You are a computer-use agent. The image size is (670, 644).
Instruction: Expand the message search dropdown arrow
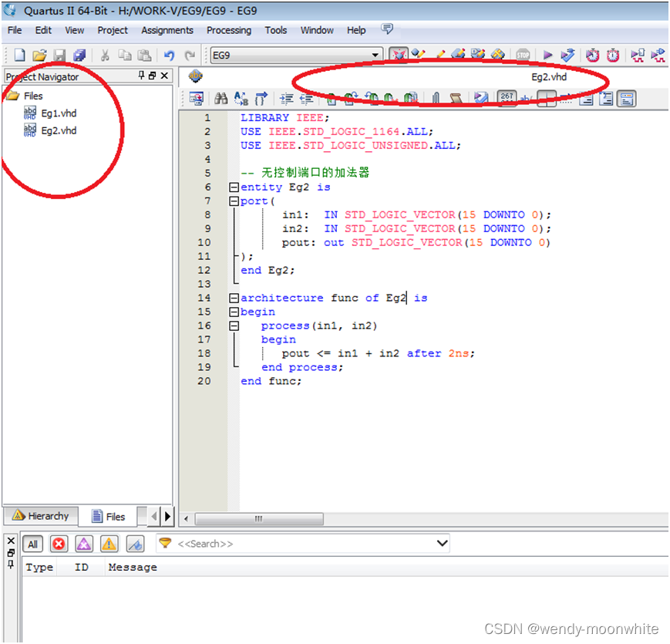pos(443,543)
